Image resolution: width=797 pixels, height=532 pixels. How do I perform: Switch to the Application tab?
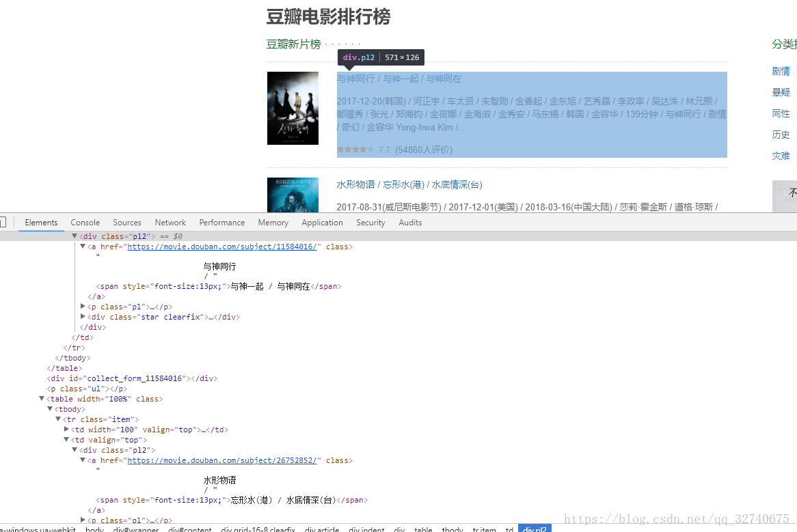point(322,223)
